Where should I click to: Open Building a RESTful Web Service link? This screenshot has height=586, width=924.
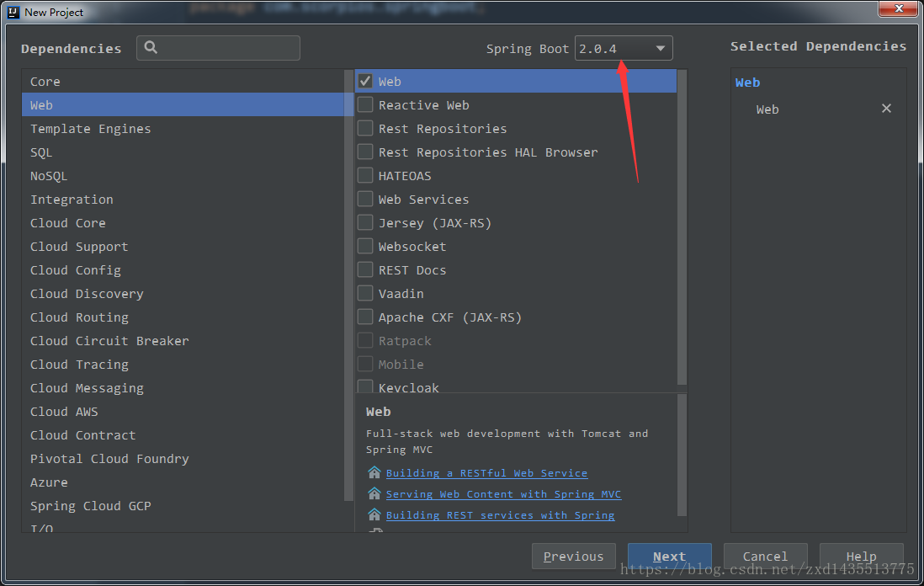click(x=486, y=473)
